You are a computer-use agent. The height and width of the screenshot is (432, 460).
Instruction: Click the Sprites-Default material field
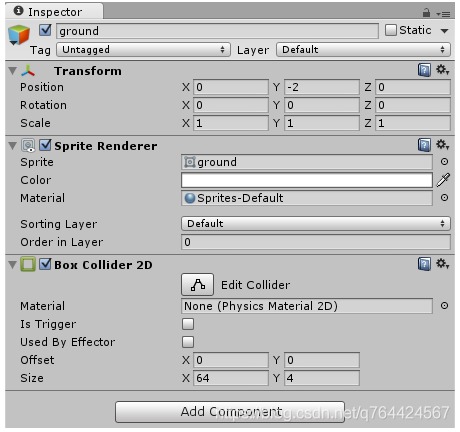point(307,198)
